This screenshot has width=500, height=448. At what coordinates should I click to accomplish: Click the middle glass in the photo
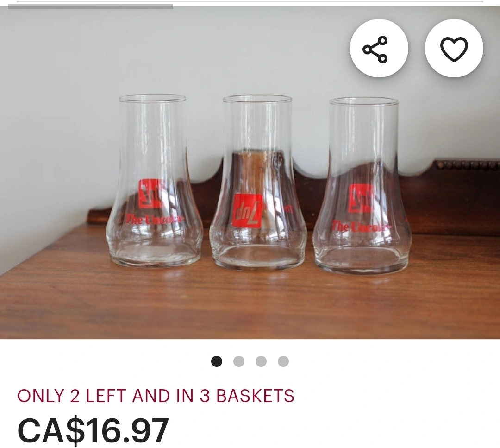click(258, 182)
